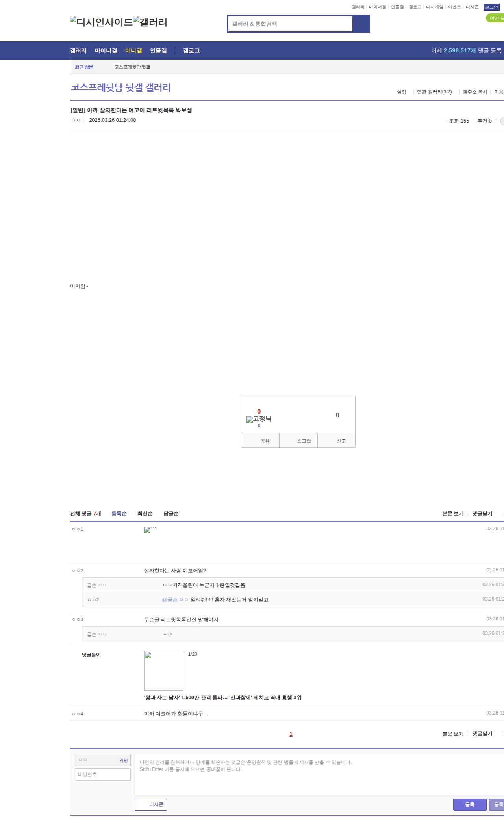Open the 디시콘 picker in comment form

click(151, 804)
